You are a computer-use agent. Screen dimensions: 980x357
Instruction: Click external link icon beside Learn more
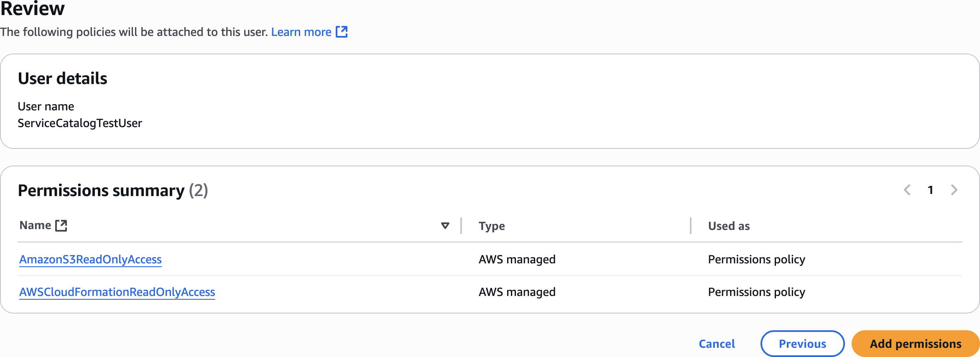point(342,32)
